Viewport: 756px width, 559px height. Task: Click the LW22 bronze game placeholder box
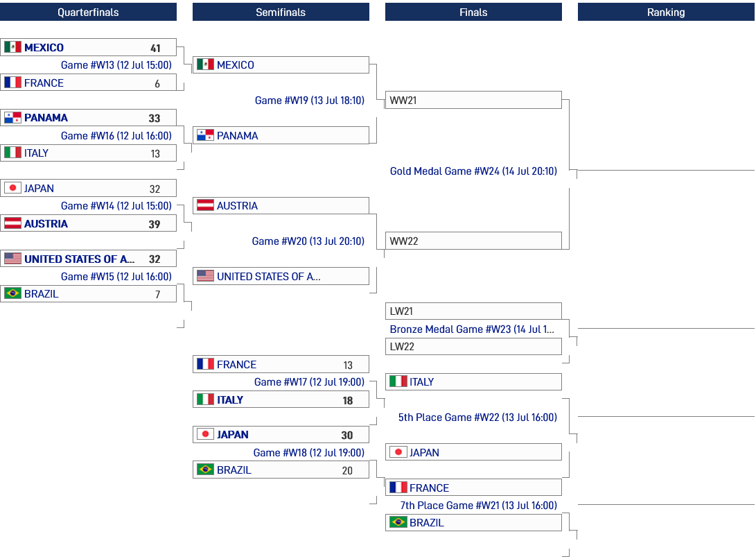click(473, 347)
